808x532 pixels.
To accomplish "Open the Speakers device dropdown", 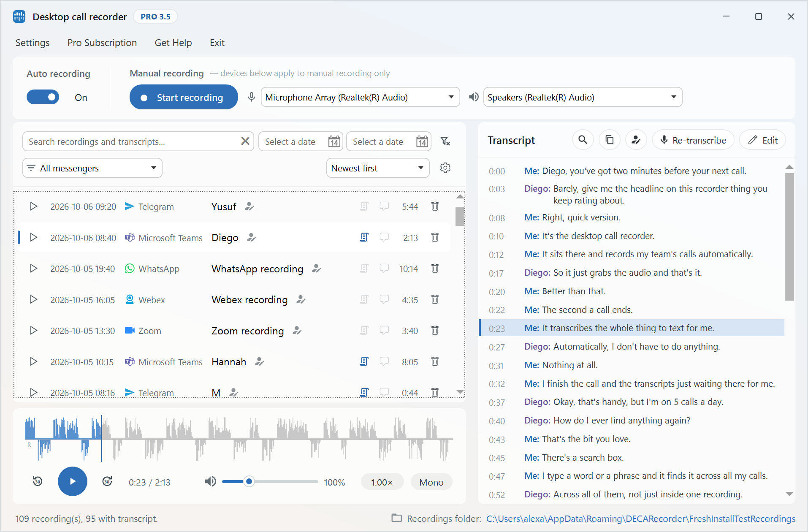I will 583,97.
